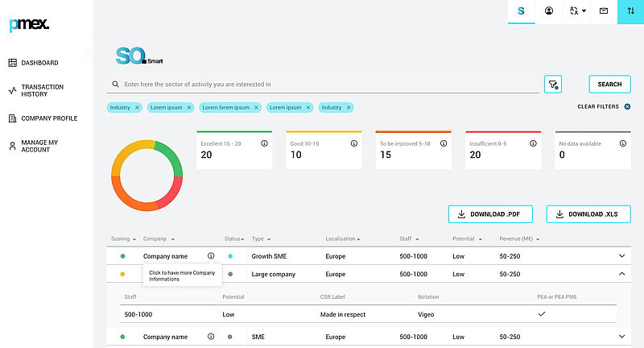
Task: Collapse the expanded Large company row
Action: point(621,274)
